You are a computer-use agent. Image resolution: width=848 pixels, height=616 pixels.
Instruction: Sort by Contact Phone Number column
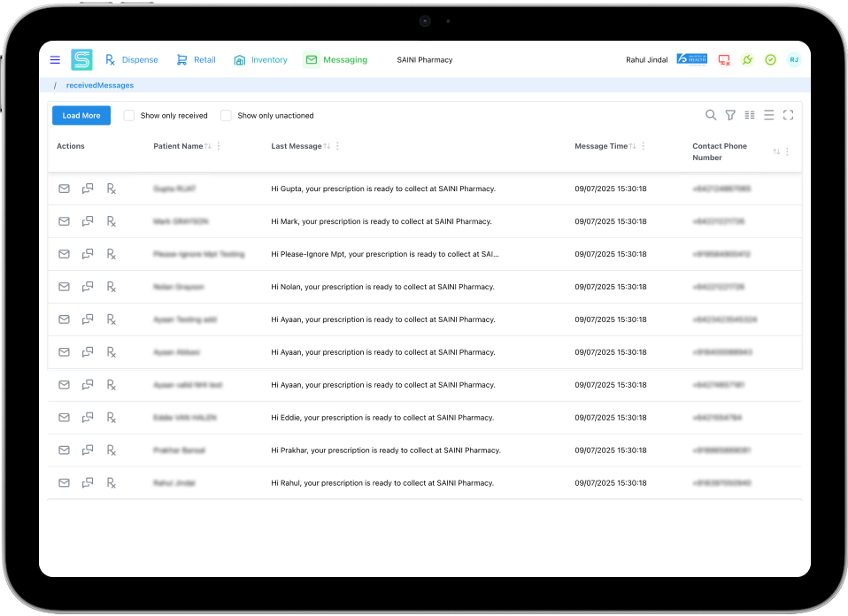coord(776,152)
